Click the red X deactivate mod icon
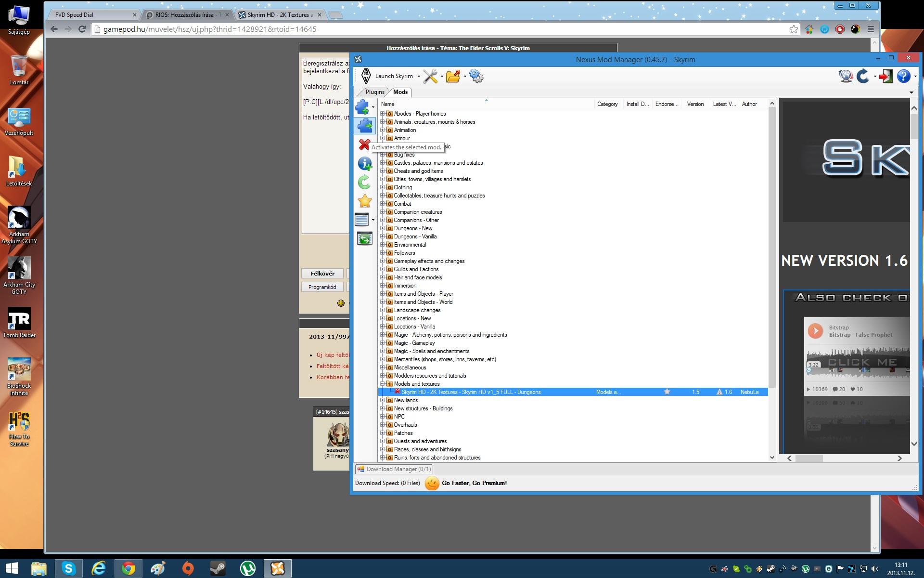The width and height of the screenshot is (924, 578). [364, 144]
